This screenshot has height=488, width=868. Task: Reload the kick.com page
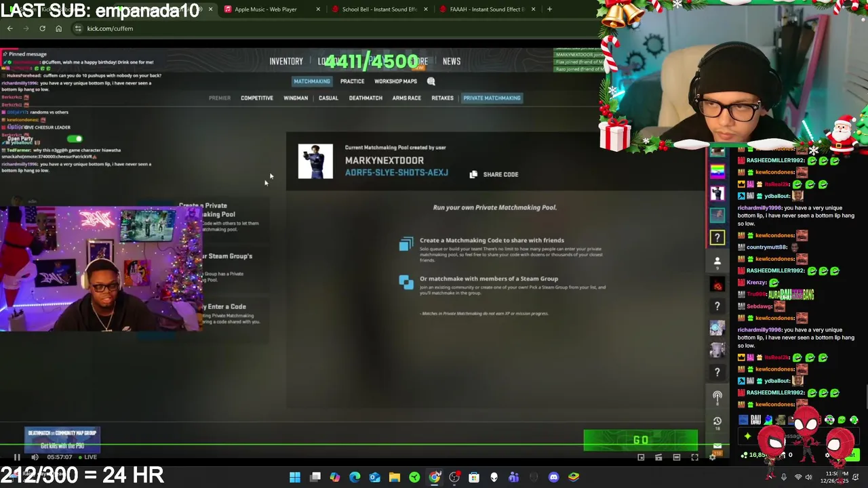point(42,28)
